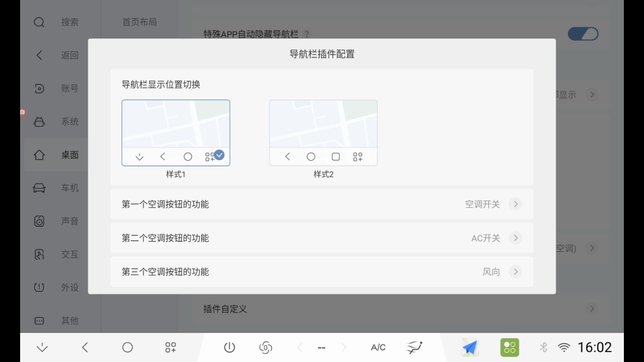Tap the red screen recorder badge at left edge
644x362 pixels.
(x=22, y=112)
